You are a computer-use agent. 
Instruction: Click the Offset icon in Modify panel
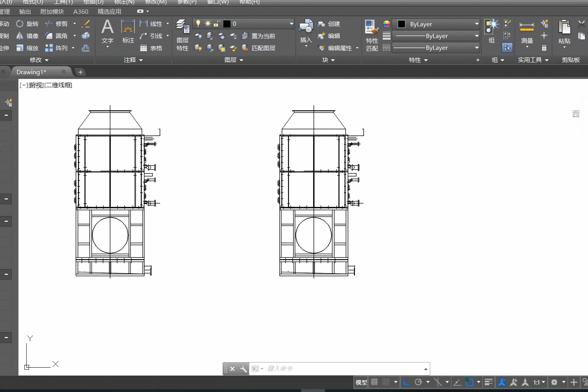[x=86, y=48]
